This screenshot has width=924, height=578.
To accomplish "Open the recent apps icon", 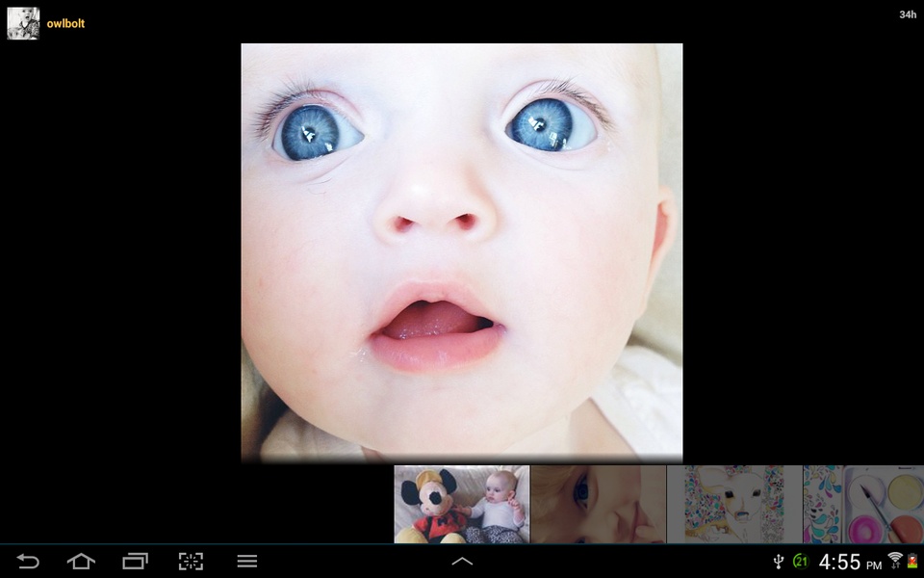I will (x=135, y=561).
